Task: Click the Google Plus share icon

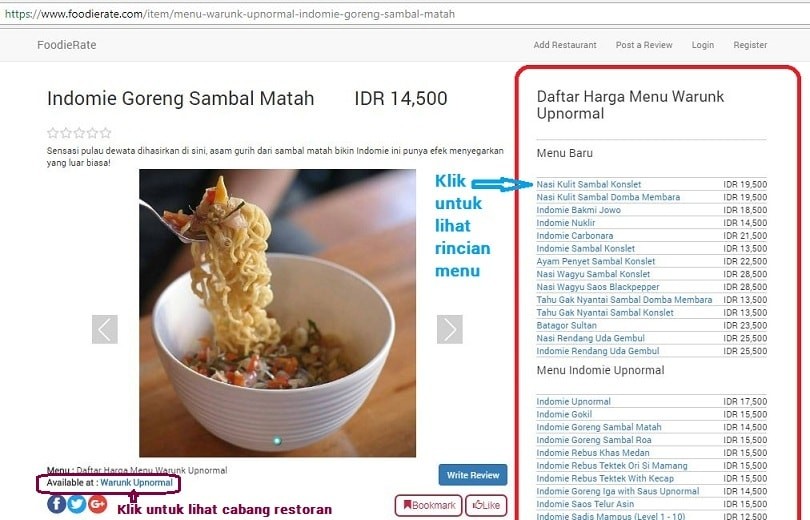Action: 97,503
